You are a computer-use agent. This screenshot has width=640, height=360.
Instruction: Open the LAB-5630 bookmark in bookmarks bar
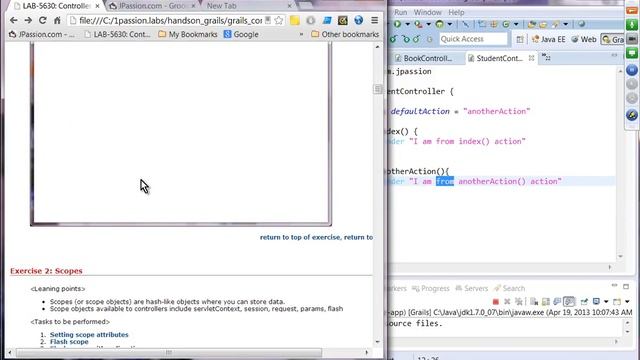pyautogui.click(x=117, y=34)
